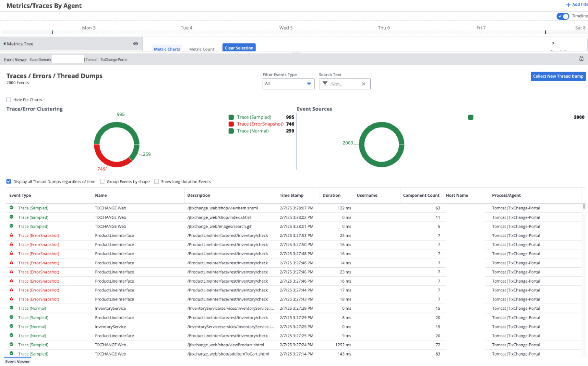Click the help question mark icon
The image size is (588, 366).
(x=553, y=44)
